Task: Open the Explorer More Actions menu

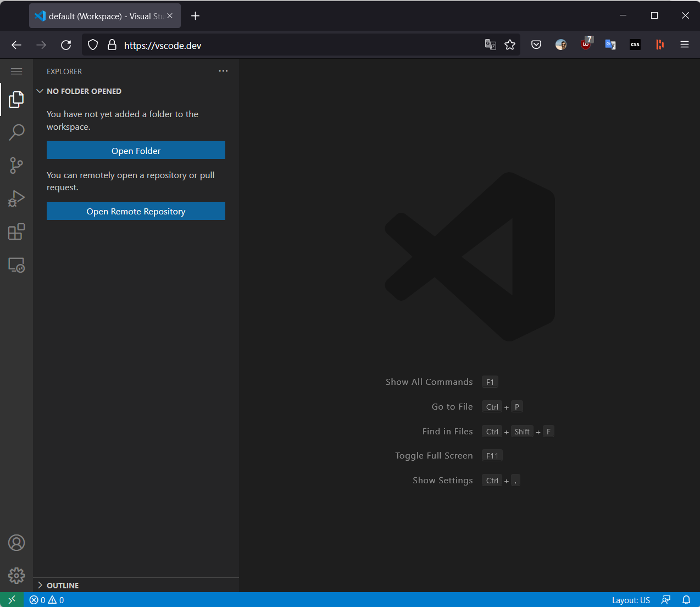Action: [x=223, y=71]
